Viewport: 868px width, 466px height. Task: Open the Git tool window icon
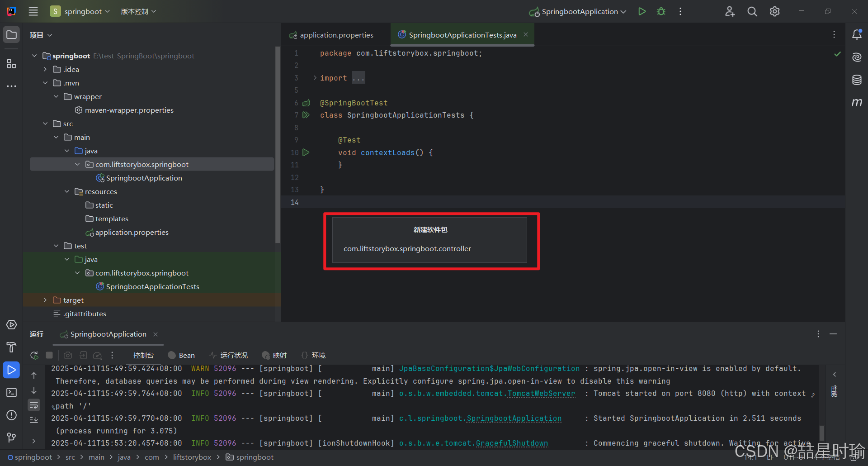tap(12, 437)
